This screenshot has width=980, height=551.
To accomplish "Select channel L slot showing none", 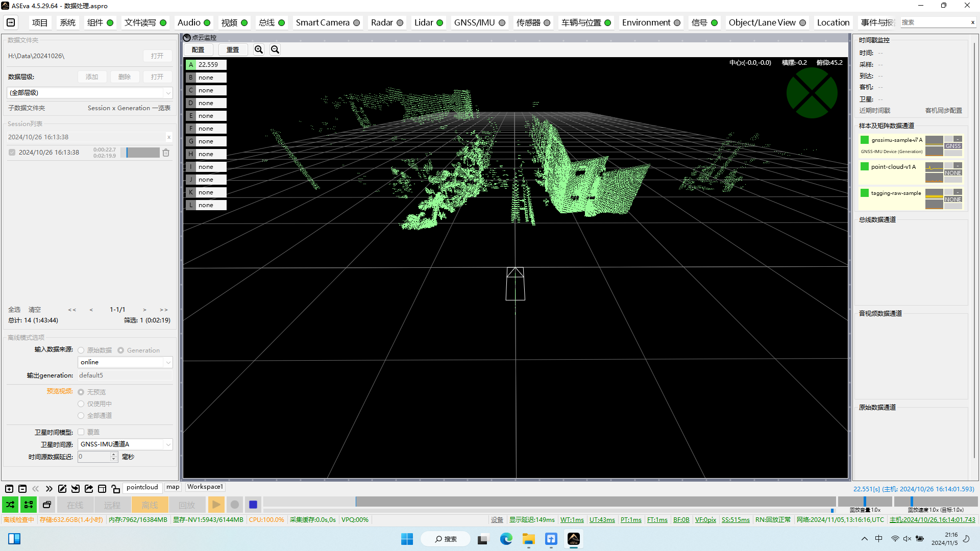I will click(x=206, y=205).
